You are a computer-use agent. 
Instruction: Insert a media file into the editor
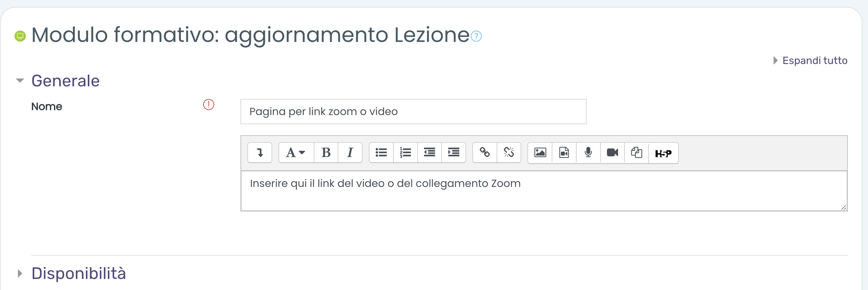564,153
